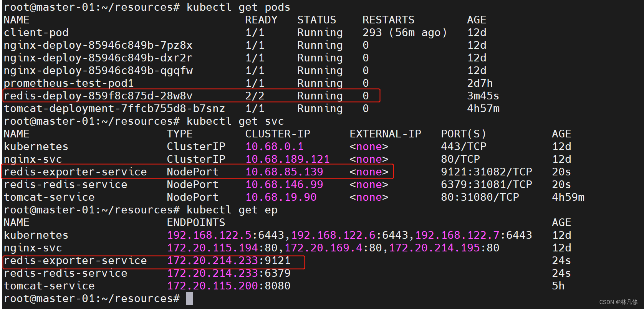Click the ENDPOINTS column header

196,223
